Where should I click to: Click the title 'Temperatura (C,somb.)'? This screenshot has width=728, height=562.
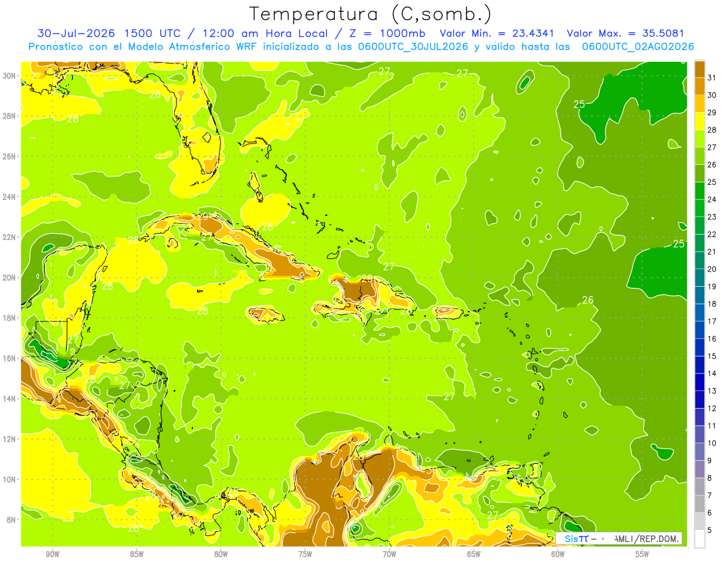[x=371, y=14]
